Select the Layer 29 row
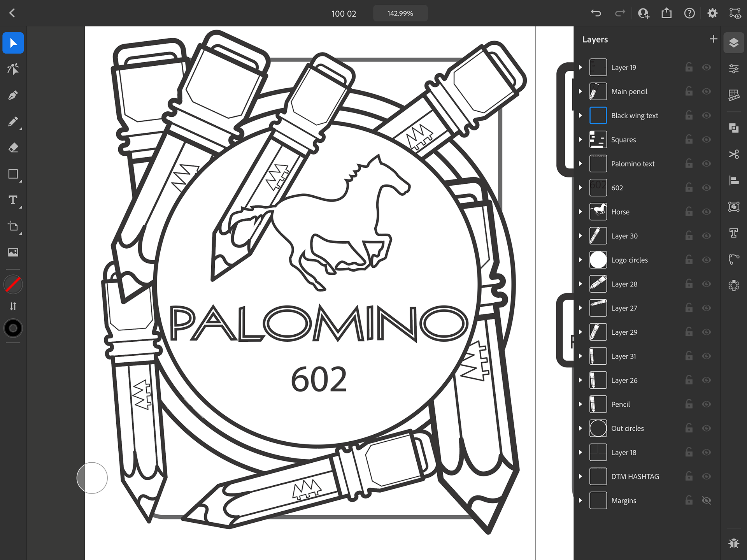The image size is (747, 560). (x=647, y=332)
